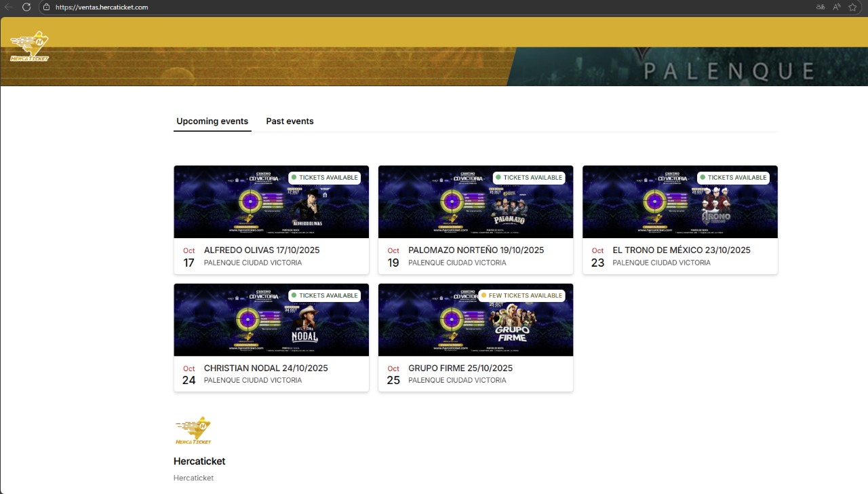This screenshot has height=494, width=868.
Task: Click the gray Hercaticket description text
Action: (193, 478)
